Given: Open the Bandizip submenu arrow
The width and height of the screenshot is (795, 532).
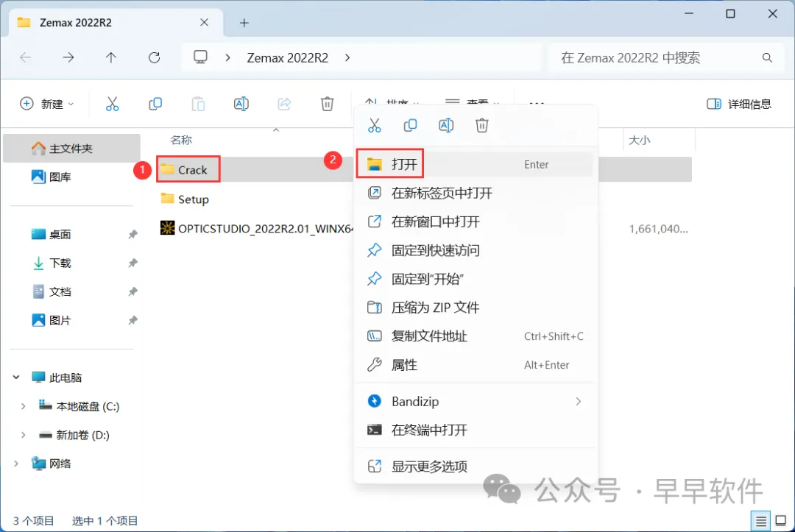Looking at the screenshot, I should [579, 401].
